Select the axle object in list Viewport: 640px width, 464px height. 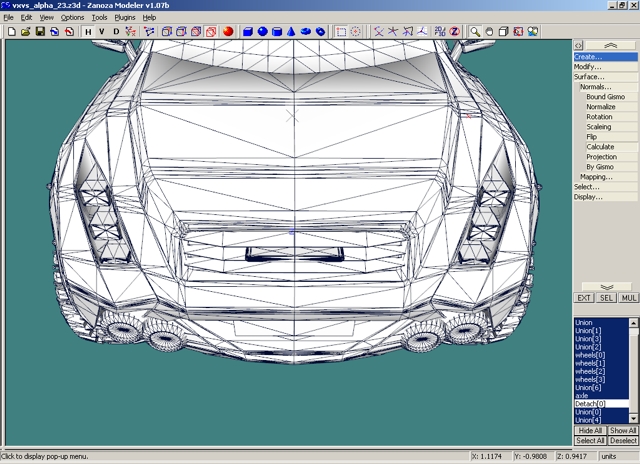(x=582, y=395)
